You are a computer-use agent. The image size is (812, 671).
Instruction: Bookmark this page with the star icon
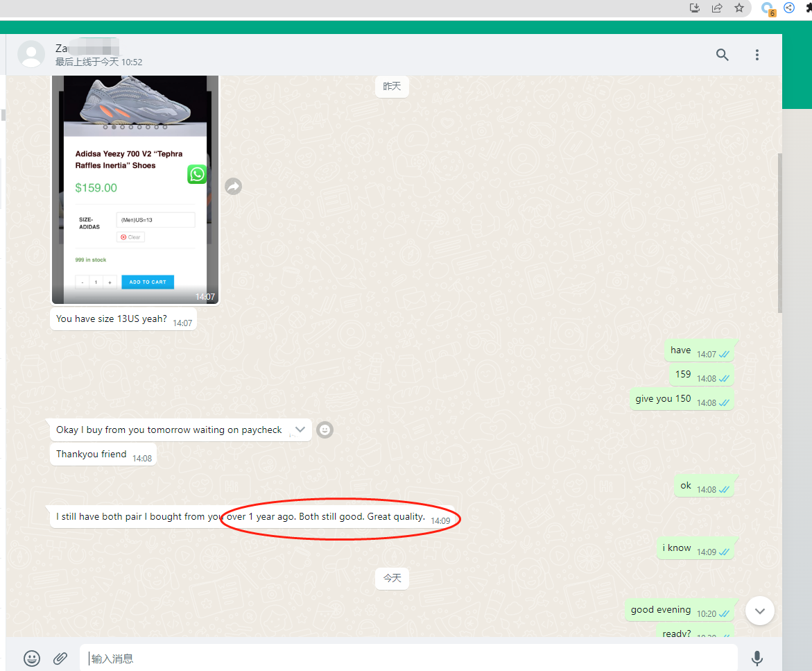[x=739, y=8]
